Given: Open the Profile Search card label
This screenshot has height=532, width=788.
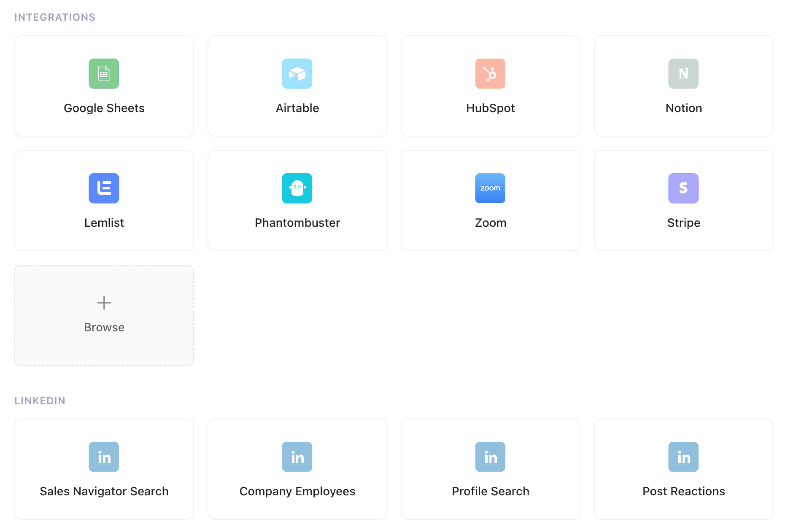Looking at the screenshot, I should (491, 492).
